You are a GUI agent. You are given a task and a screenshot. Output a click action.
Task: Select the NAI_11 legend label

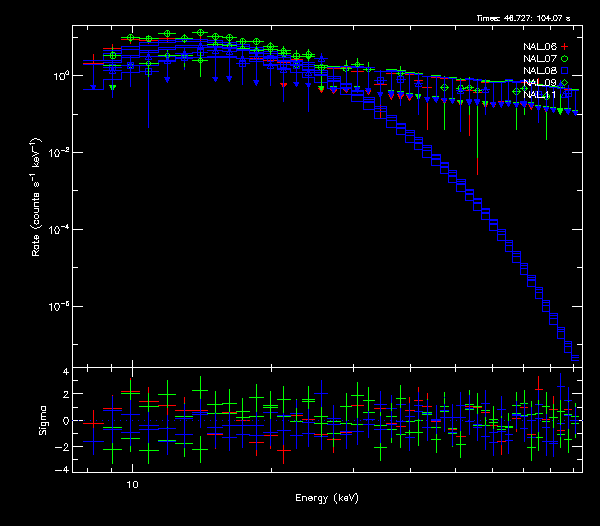pyautogui.click(x=539, y=95)
